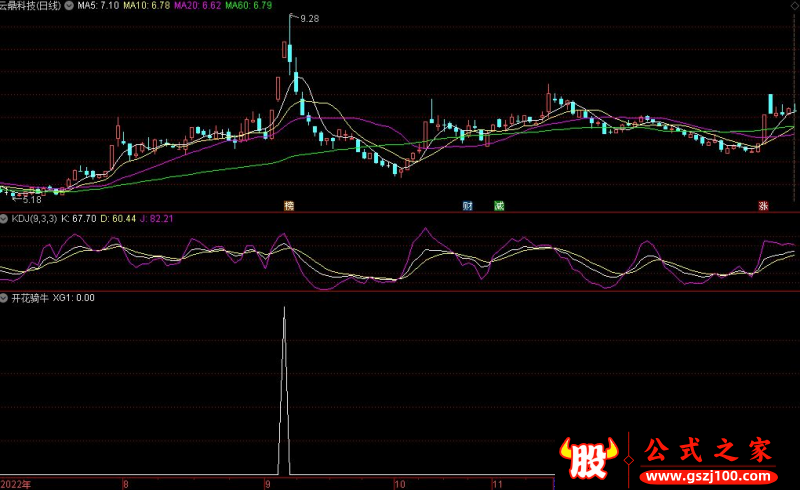Expand the KDJ(9,3,3) indicator menu arrow
Image resolution: width=800 pixels, height=490 pixels.
tap(5, 218)
